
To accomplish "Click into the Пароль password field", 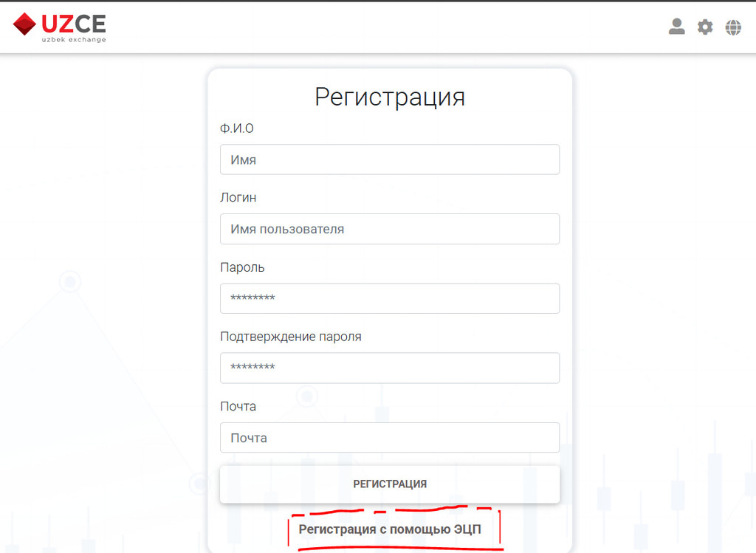I will coord(389,298).
